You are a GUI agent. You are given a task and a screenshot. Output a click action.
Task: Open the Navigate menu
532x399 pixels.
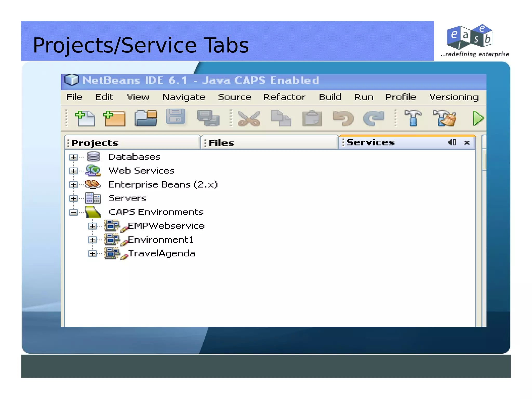click(x=184, y=97)
